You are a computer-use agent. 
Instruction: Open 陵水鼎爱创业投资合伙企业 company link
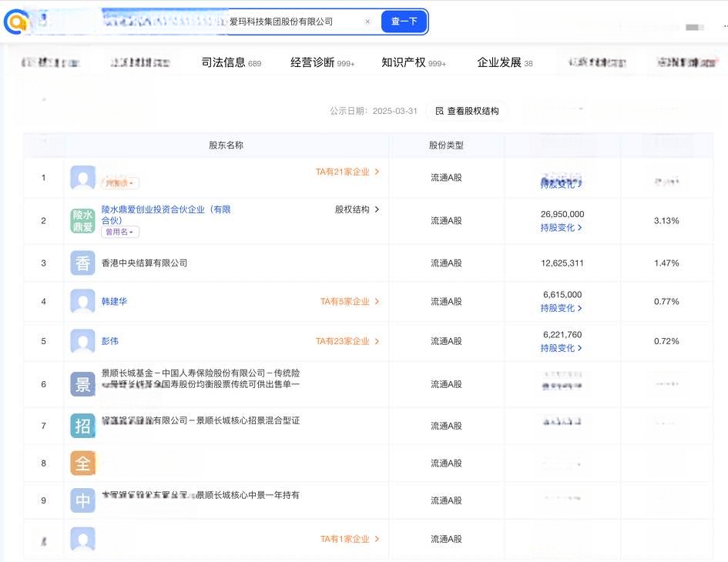(166, 215)
